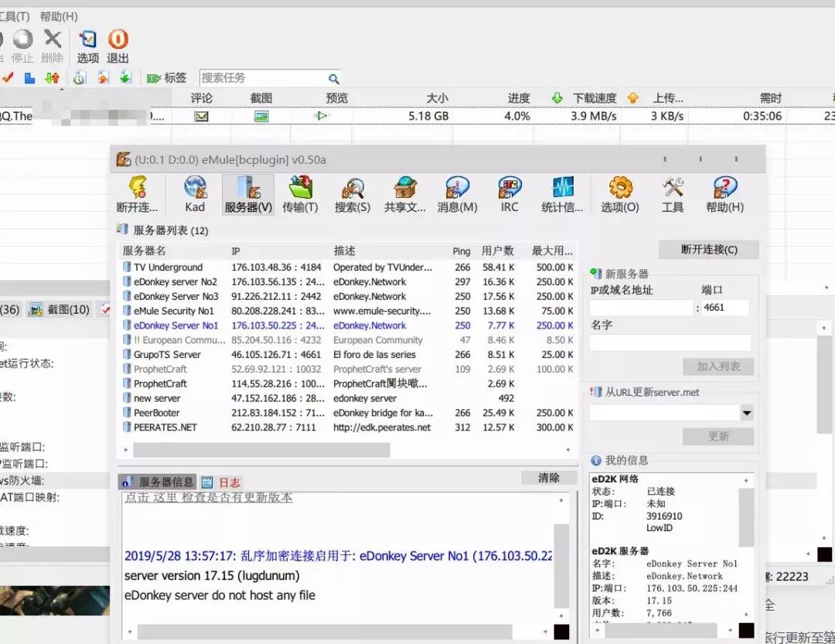Viewport: 835px width, 644px height.
Task: Click the server list horizontal scrollbar
Action: coord(261,450)
